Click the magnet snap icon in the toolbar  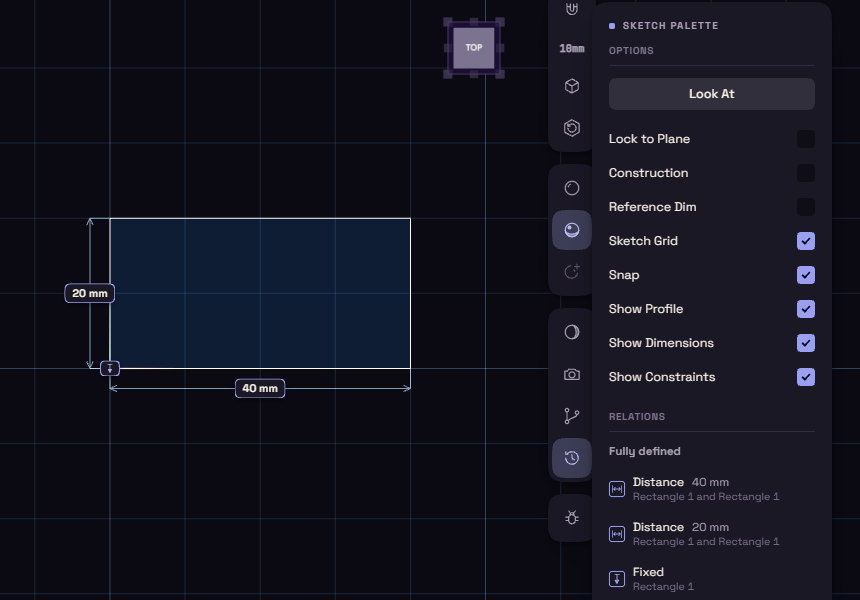tap(572, 8)
